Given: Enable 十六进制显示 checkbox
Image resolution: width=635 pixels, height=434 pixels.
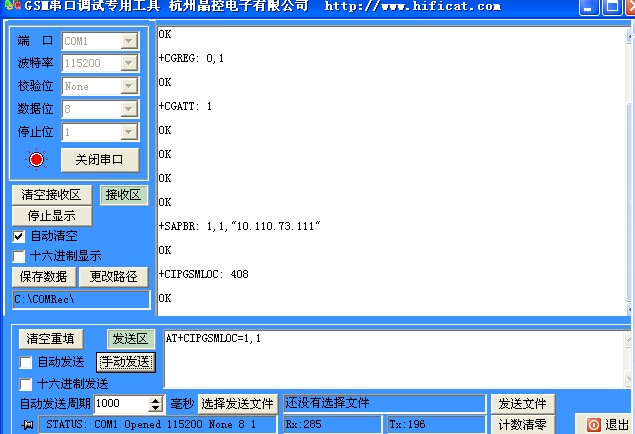Looking at the screenshot, I should click(19, 256).
